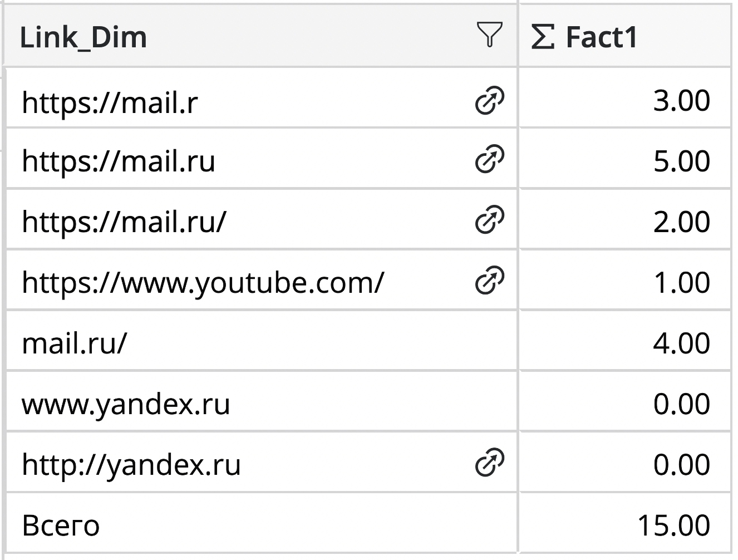Select the 4.00 value cell
The height and width of the screenshot is (560, 738).
coord(681,343)
